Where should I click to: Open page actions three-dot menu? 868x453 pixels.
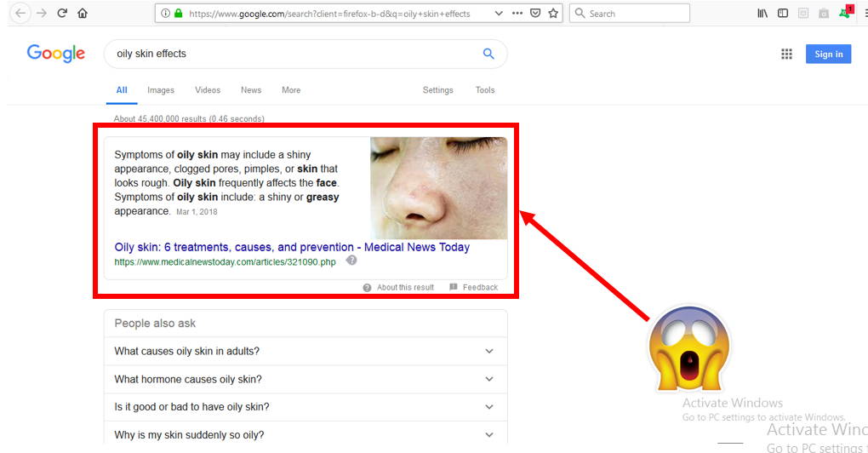[517, 14]
